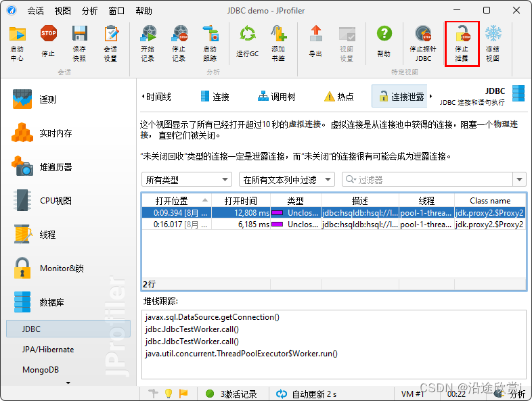The image size is (532, 401).
Task: Select the 连接泄露 tab
Action: (x=399, y=96)
